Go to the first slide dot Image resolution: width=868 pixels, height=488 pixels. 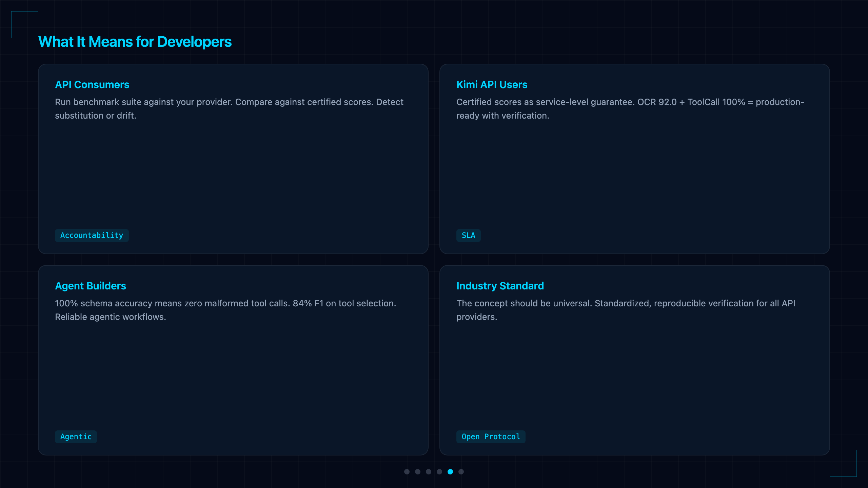pyautogui.click(x=407, y=472)
